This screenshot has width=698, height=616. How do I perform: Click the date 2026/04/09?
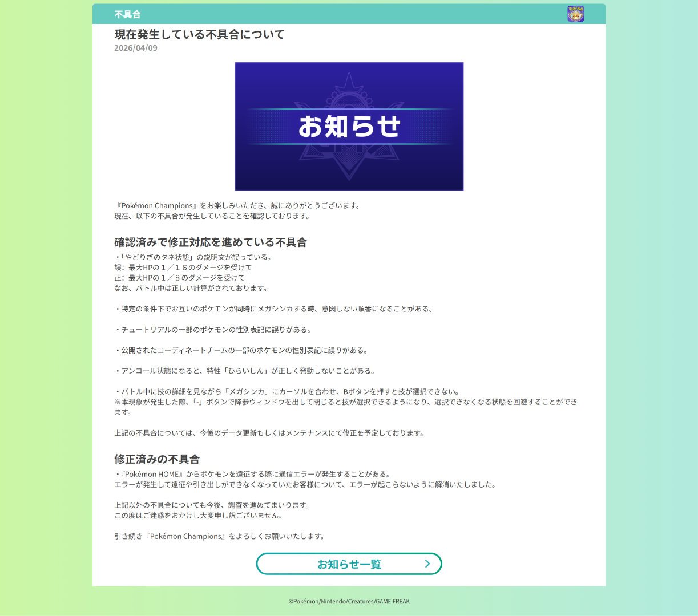(136, 48)
